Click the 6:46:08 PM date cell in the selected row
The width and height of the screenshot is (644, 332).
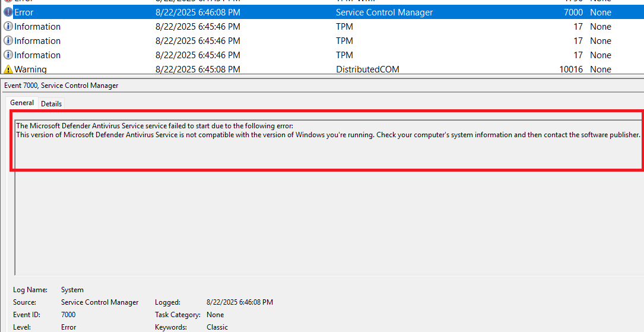[198, 12]
